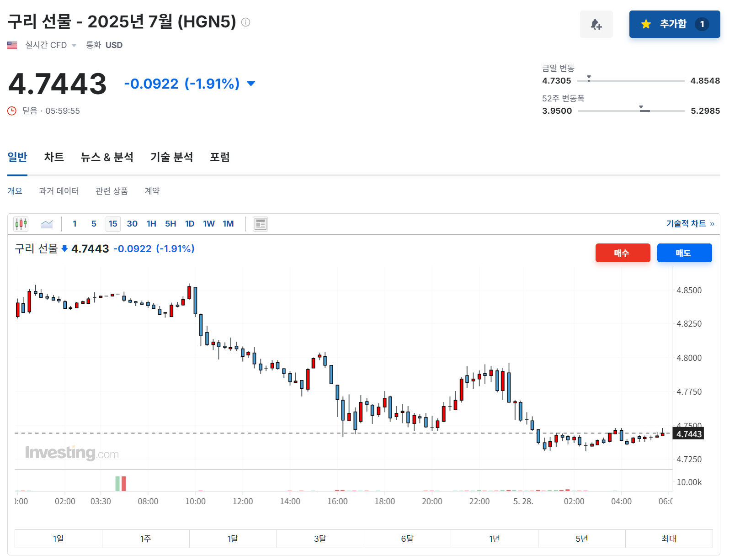The height and width of the screenshot is (560, 740).
Task: Create a price alert with bell icon
Action: click(x=596, y=24)
